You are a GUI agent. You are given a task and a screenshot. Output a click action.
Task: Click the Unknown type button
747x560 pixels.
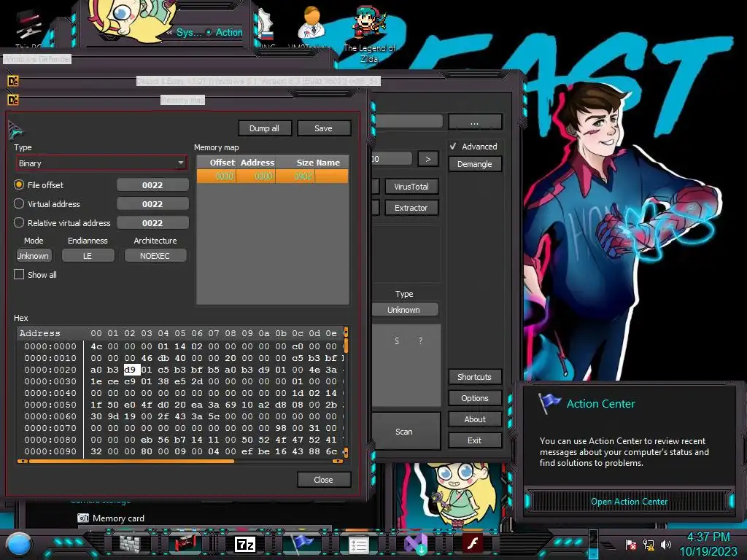pyautogui.click(x=404, y=309)
